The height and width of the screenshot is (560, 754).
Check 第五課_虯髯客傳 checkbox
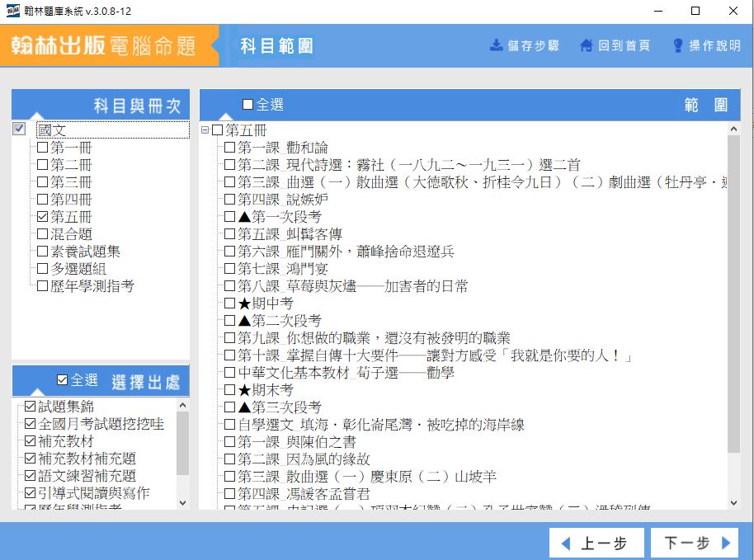[x=230, y=233]
